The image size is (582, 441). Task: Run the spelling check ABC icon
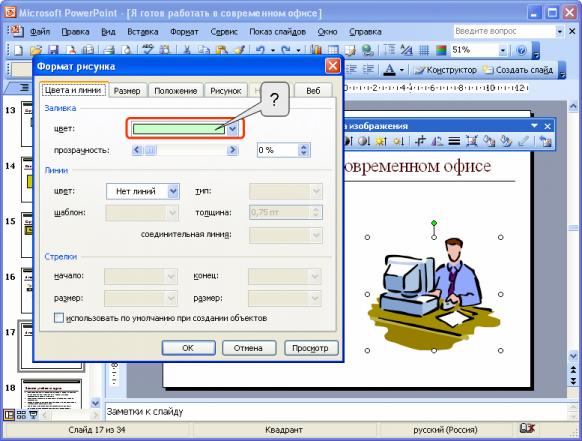coord(148,49)
